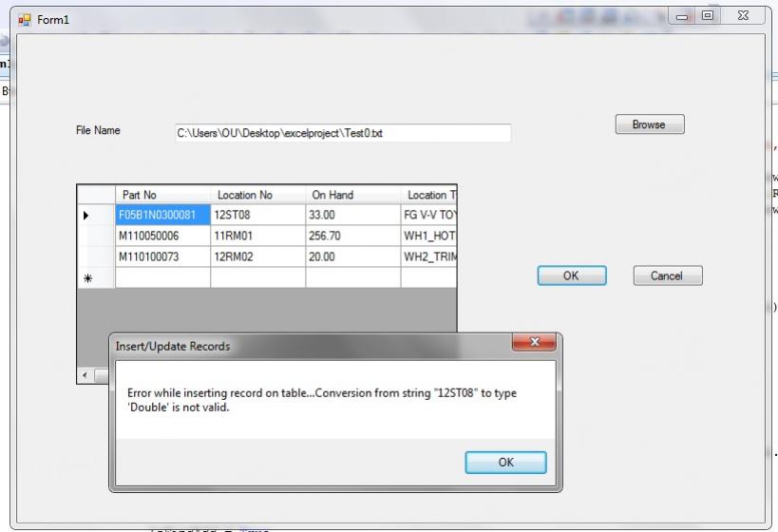Viewport: 778px width, 532px height.
Task: Select the Location No column header
Action: coord(258,195)
